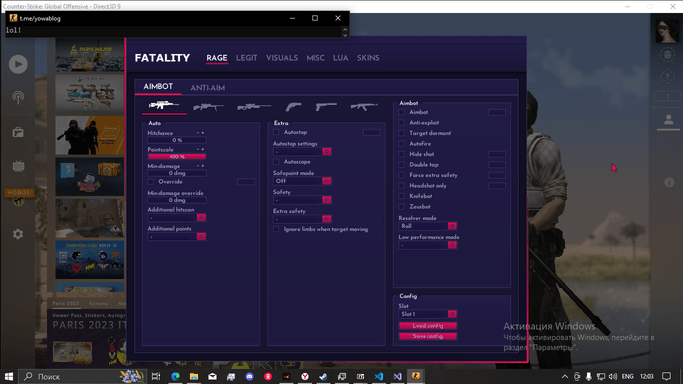
Task: Open the Safepoint mode dropdown
Action: click(x=302, y=181)
